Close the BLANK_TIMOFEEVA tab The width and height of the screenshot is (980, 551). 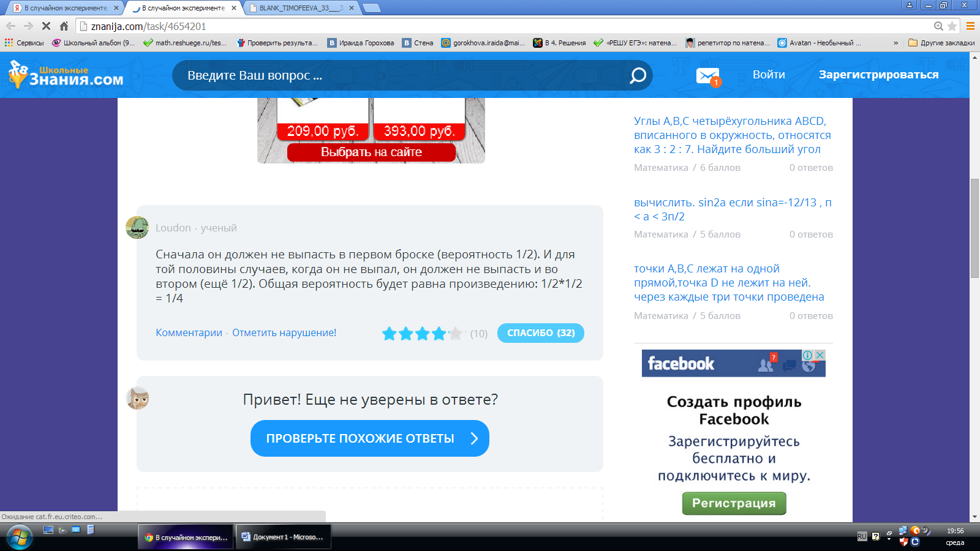point(352,8)
